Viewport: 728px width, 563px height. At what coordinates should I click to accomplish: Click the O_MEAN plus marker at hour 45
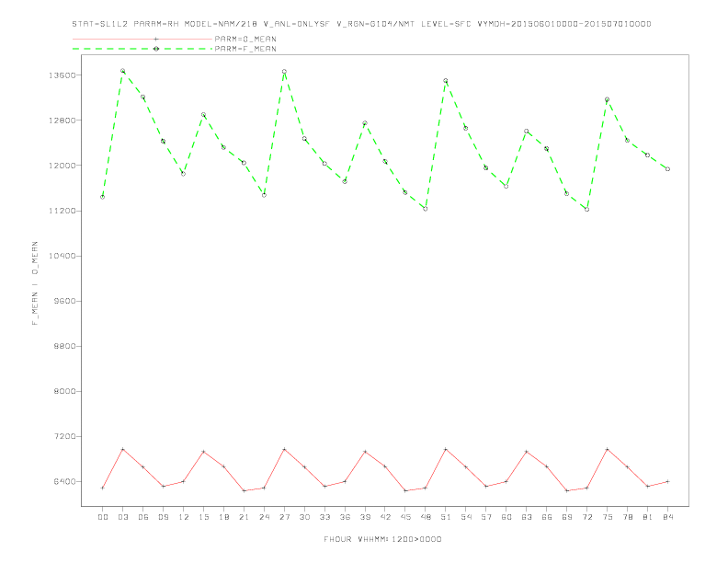click(x=405, y=490)
